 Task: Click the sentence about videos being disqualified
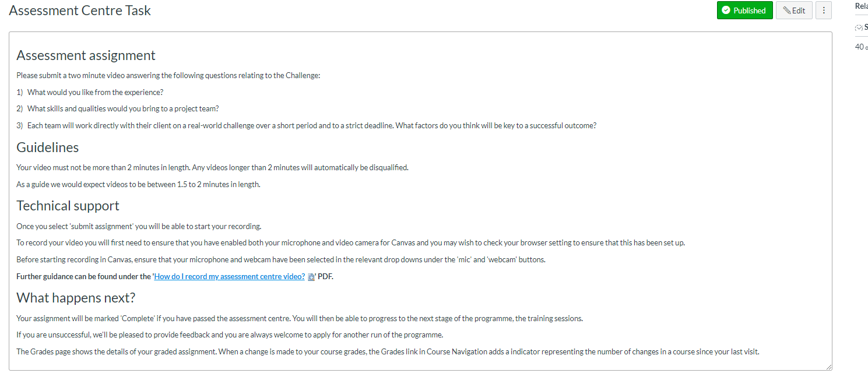[212, 168]
